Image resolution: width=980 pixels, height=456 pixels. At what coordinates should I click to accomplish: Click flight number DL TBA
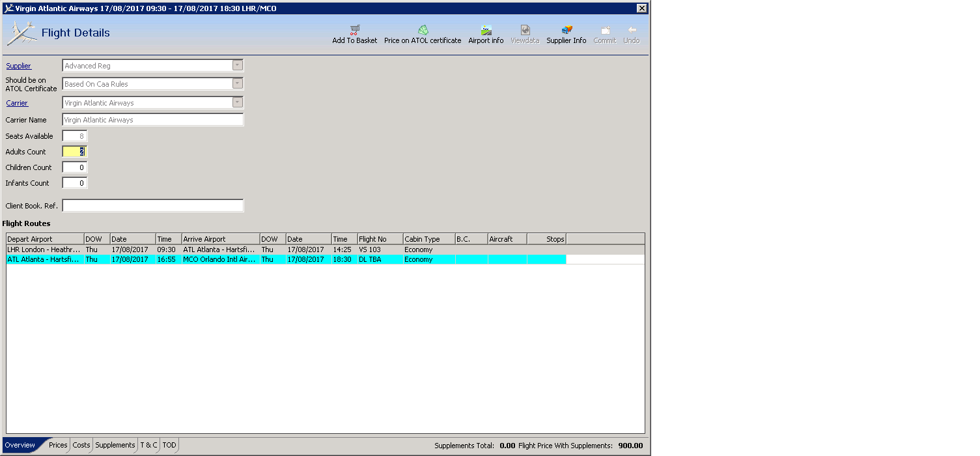pyautogui.click(x=370, y=259)
